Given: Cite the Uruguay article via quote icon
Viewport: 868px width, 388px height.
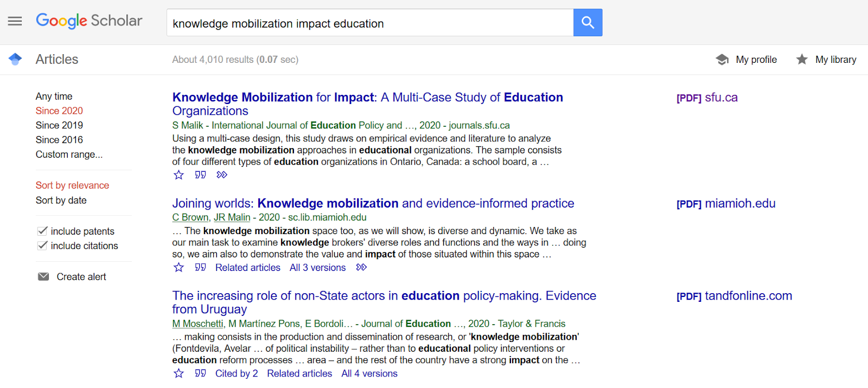Looking at the screenshot, I should [200, 373].
